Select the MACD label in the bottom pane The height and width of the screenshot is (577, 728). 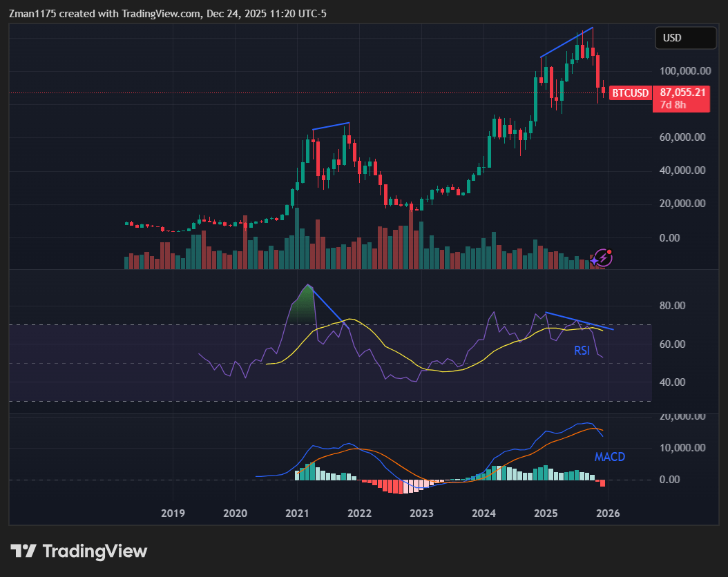tap(610, 457)
